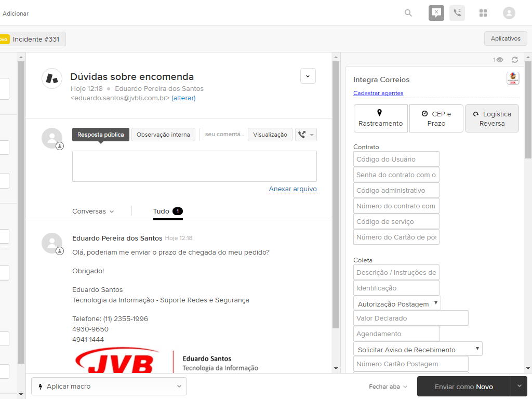Click the Integra Correios app logo icon
Viewport: 532px width, 399px height.
pyautogui.click(x=513, y=78)
